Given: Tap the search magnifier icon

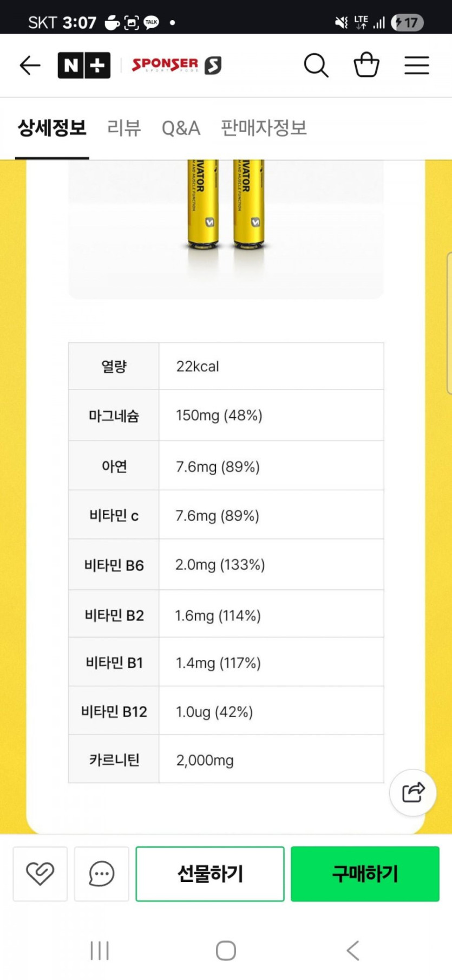Looking at the screenshot, I should [316, 66].
